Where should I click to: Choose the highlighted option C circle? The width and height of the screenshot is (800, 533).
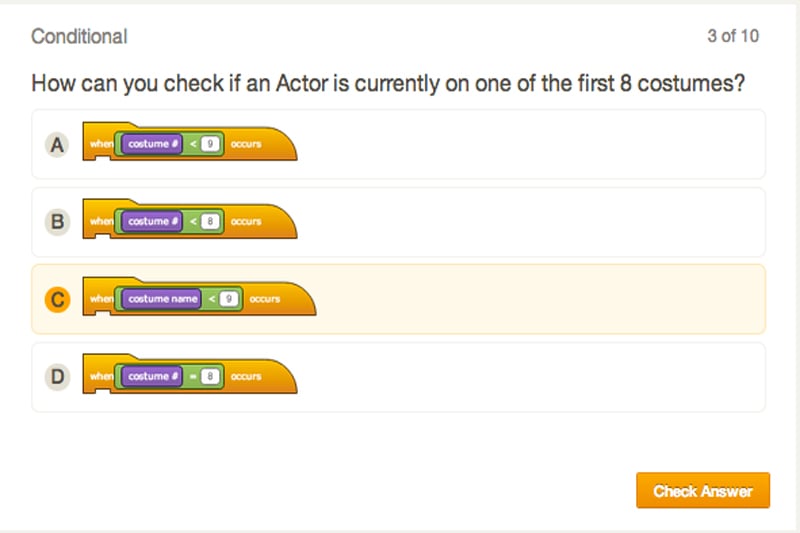point(57,299)
